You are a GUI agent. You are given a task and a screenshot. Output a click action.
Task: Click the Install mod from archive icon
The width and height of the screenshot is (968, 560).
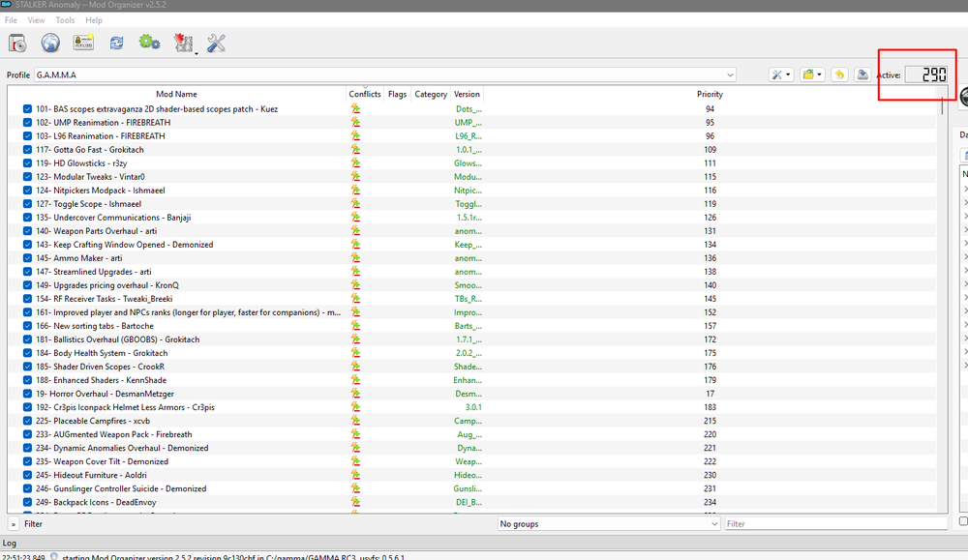point(17,43)
